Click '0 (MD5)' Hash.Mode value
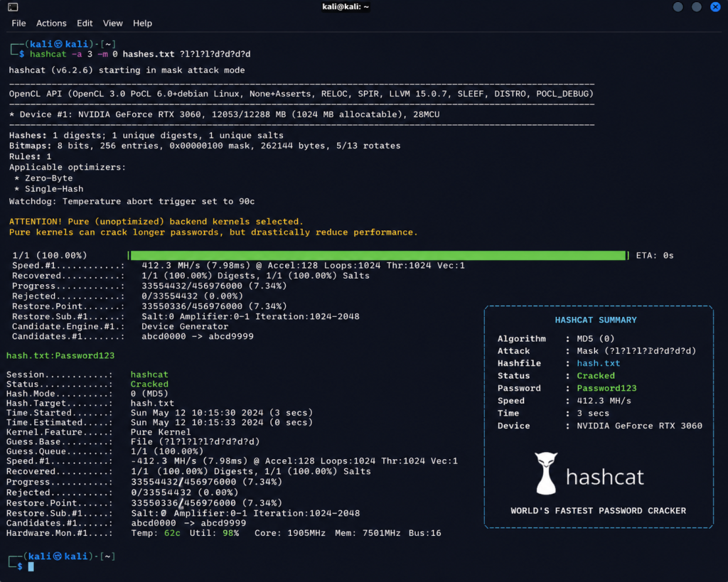The width and height of the screenshot is (728, 582). 149,394
